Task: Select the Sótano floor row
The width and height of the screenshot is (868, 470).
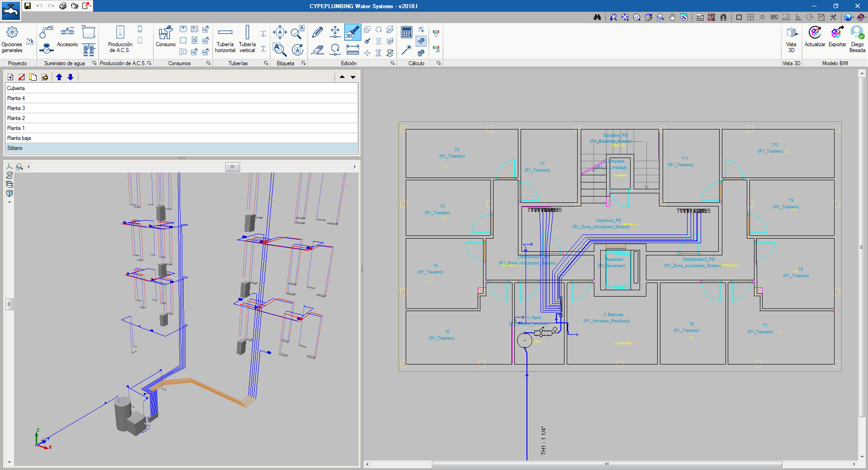Action: click(x=181, y=148)
